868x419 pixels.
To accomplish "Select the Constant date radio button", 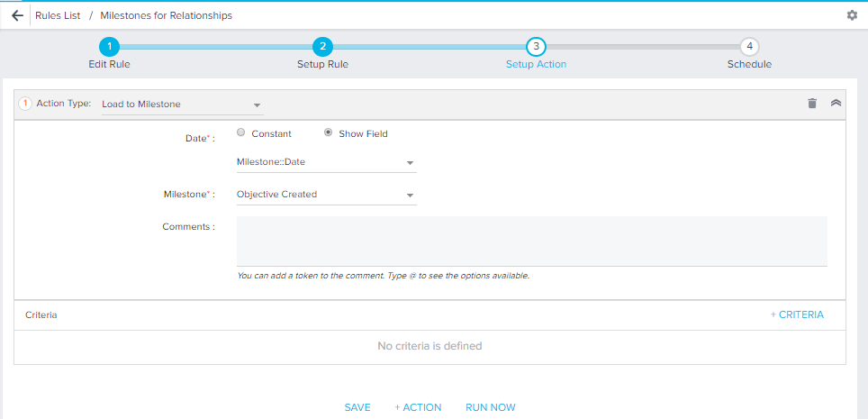I will 240,132.
